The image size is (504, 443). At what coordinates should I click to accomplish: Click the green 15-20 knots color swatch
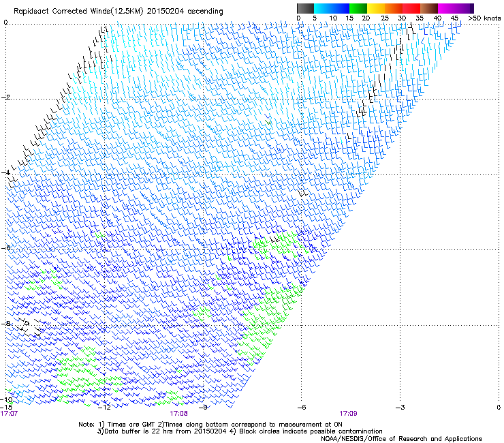[358, 8]
